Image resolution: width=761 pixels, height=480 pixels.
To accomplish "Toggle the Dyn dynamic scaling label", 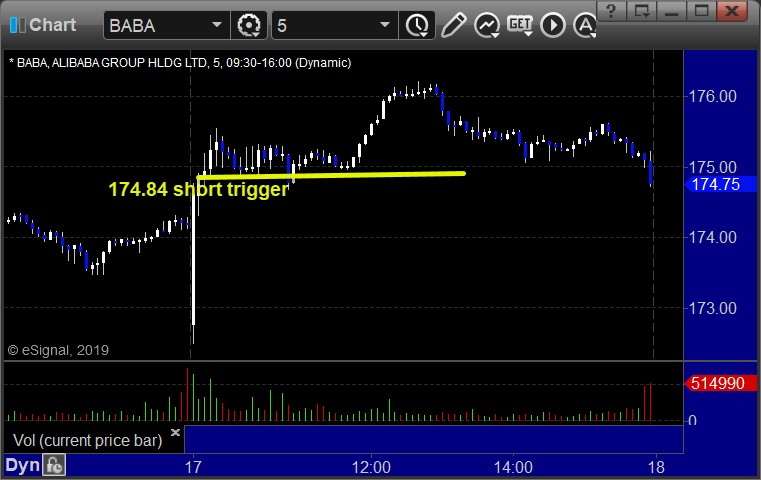I will pos(22,465).
